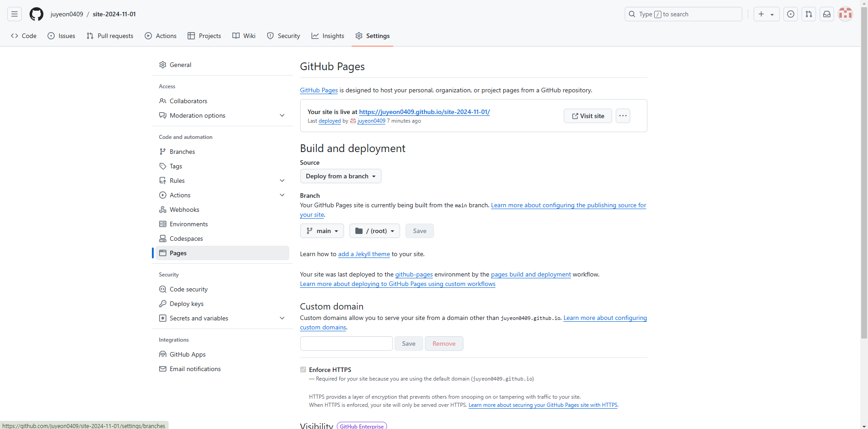
Task: Click Save next to the custom domain field
Action: pyautogui.click(x=409, y=343)
